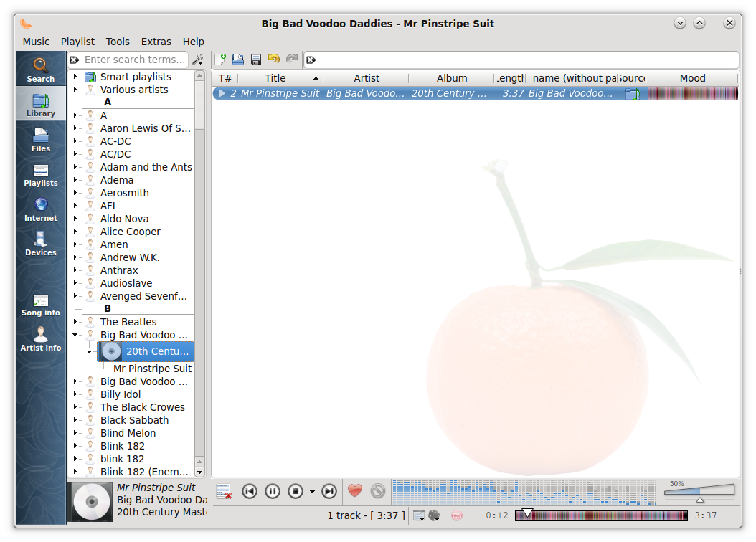The width and height of the screenshot is (756, 542).
Task: Adjust the volume slider at 50%
Action: (699, 491)
